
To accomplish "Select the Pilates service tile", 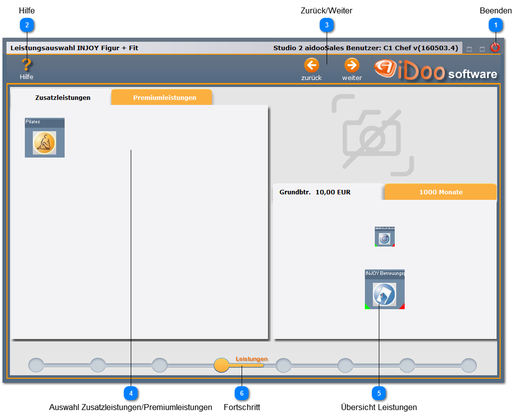I will 45,138.
